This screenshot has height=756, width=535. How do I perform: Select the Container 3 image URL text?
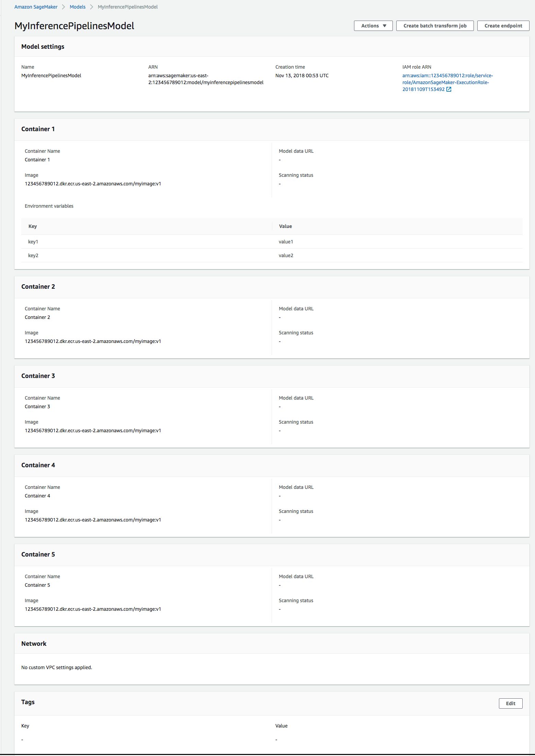[x=93, y=430]
